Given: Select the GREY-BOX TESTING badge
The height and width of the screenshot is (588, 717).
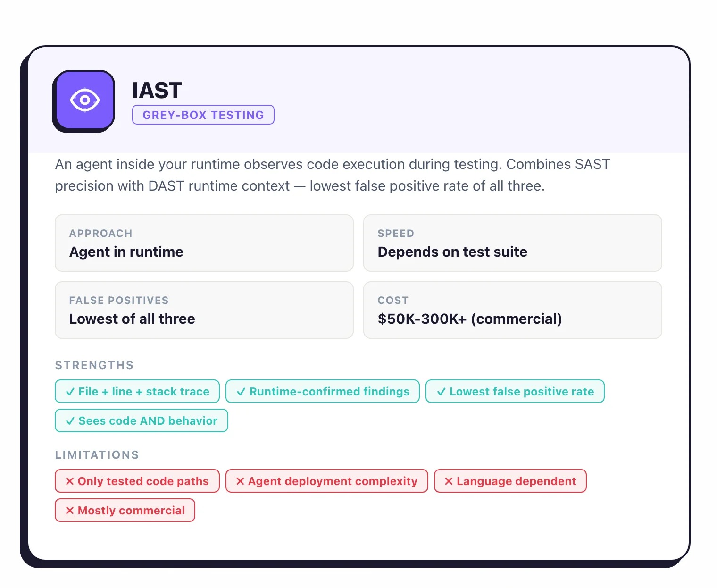Looking at the screenshot, I should pos(203,115).
